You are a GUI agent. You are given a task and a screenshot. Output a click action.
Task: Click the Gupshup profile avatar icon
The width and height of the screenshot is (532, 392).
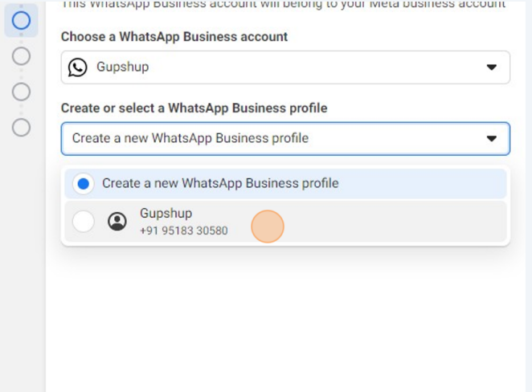117,222
